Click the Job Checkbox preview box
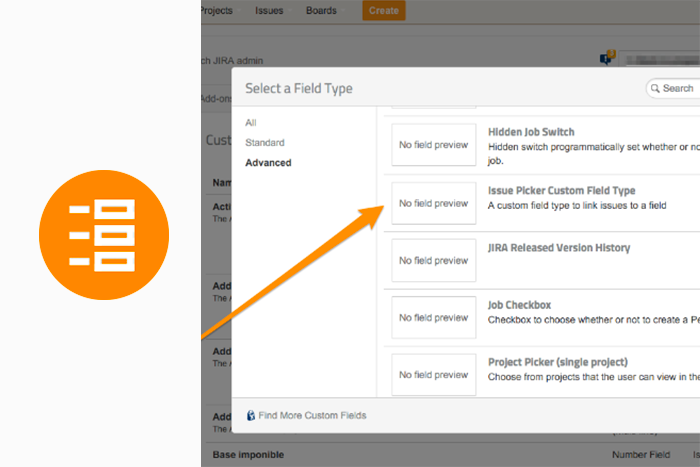This screenshot has width=700, height=467. coord(434,317)
